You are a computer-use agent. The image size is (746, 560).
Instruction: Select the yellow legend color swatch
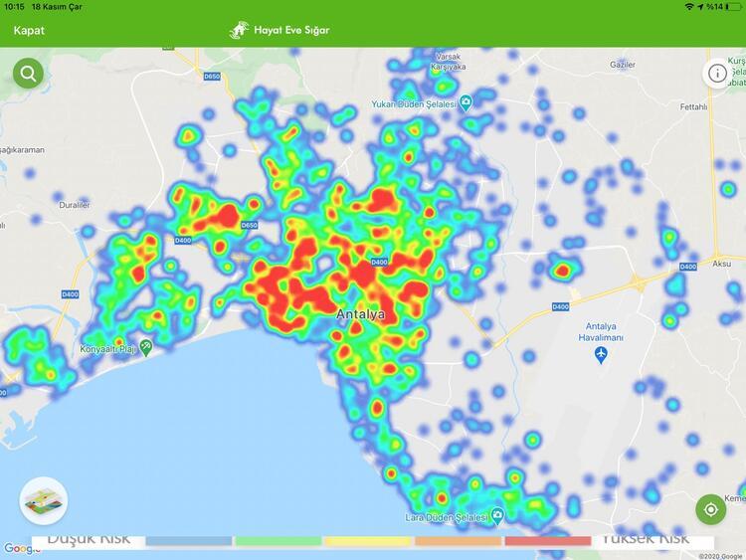[x=368, y=541]
